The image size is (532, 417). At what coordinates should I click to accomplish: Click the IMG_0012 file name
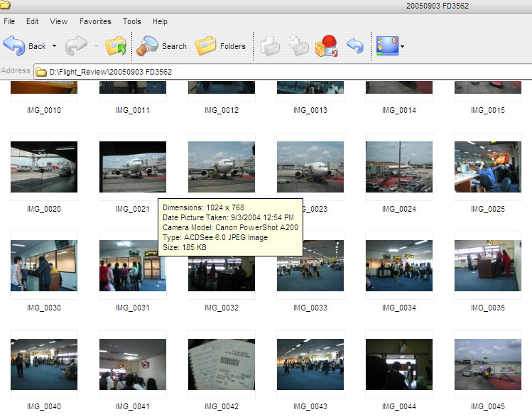(222, 110)
